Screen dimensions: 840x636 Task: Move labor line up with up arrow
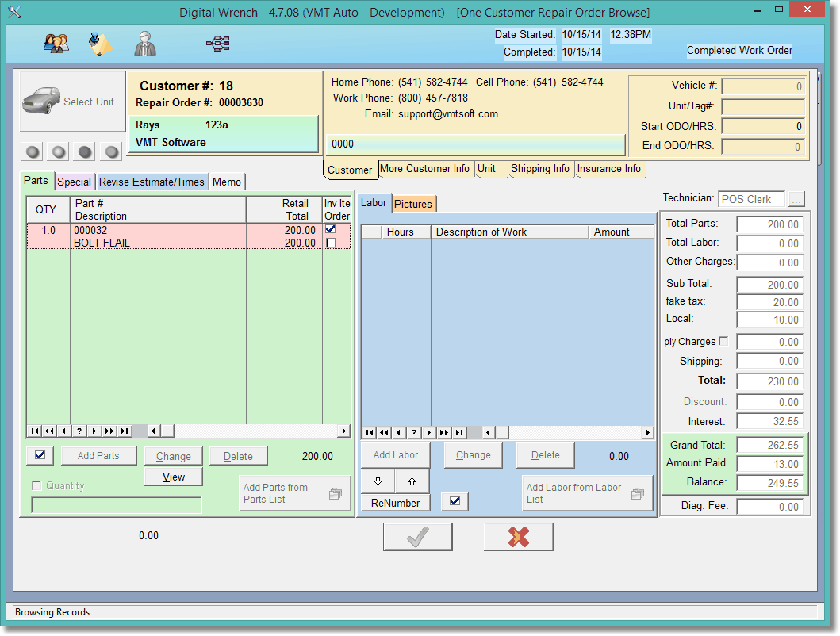tap(412, 481)
